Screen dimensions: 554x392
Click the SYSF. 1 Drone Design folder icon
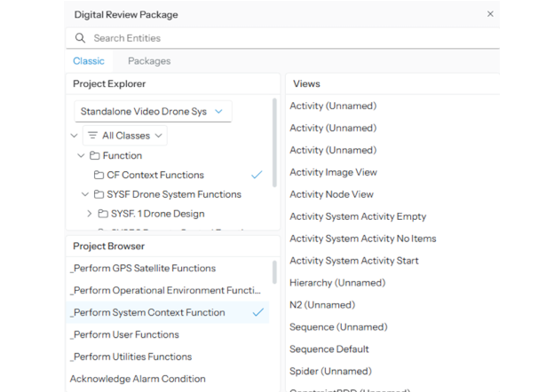click(103, 214)
